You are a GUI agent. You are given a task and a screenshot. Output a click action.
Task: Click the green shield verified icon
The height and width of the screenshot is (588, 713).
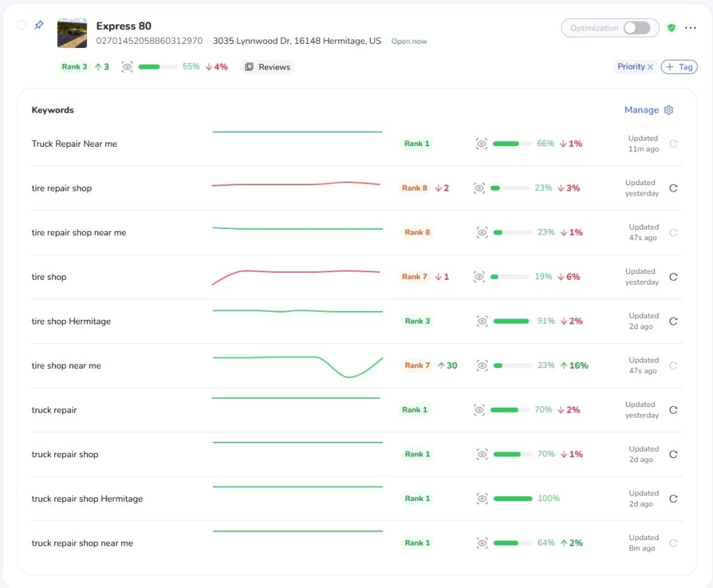point(671,28)
